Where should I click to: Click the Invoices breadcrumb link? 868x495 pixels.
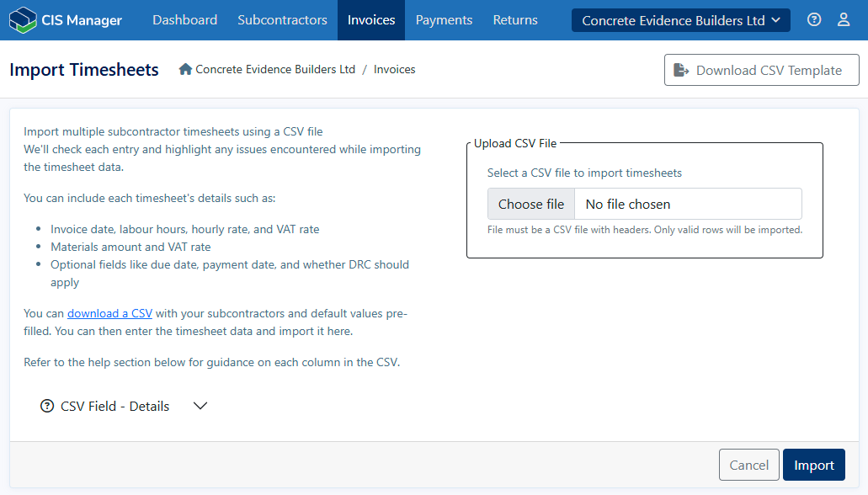394,70
